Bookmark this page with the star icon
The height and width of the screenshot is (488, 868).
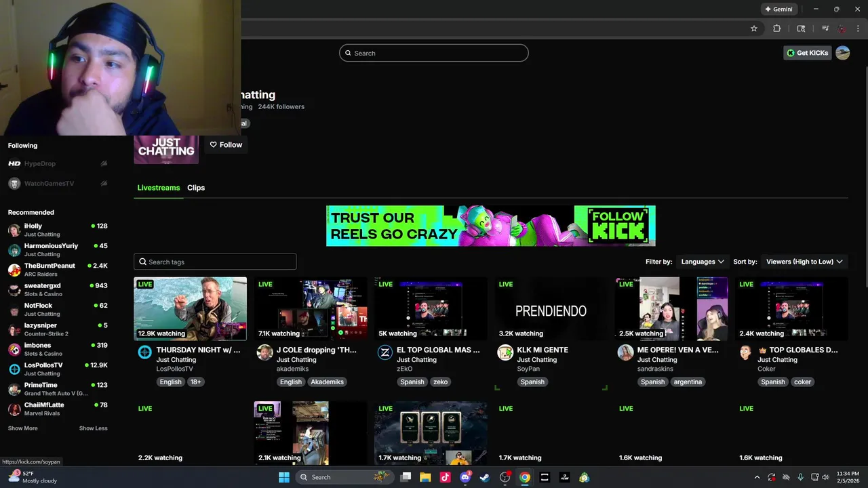[x=753, y=28]
